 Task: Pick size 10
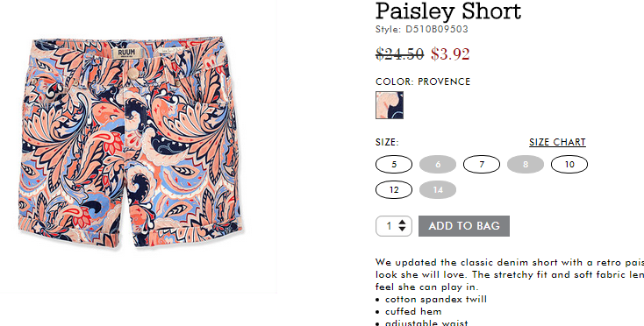tap(569, 165)
